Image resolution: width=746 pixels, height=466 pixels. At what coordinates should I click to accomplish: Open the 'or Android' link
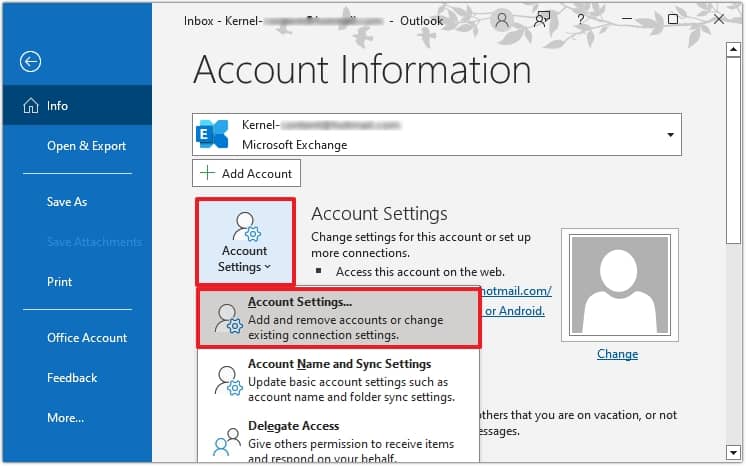(515, 311)
